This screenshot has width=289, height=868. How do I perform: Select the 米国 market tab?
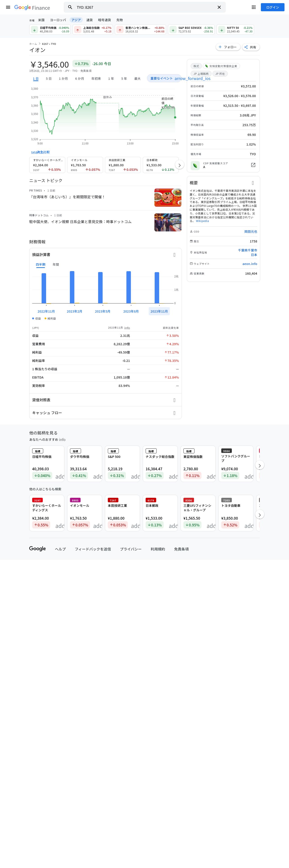point(41,20)
